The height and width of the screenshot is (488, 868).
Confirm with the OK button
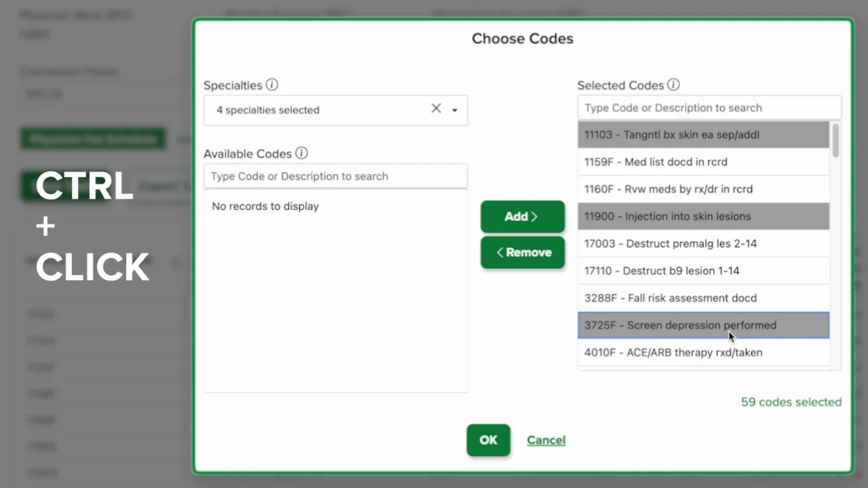[x=488, y=440]
